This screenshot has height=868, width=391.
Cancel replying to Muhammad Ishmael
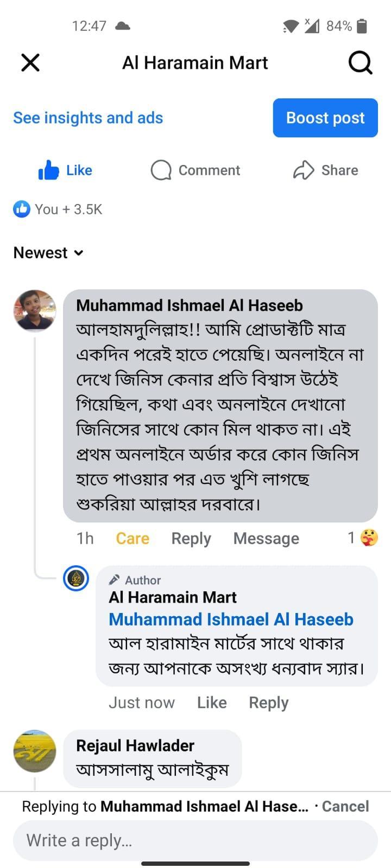coord(345,806)
